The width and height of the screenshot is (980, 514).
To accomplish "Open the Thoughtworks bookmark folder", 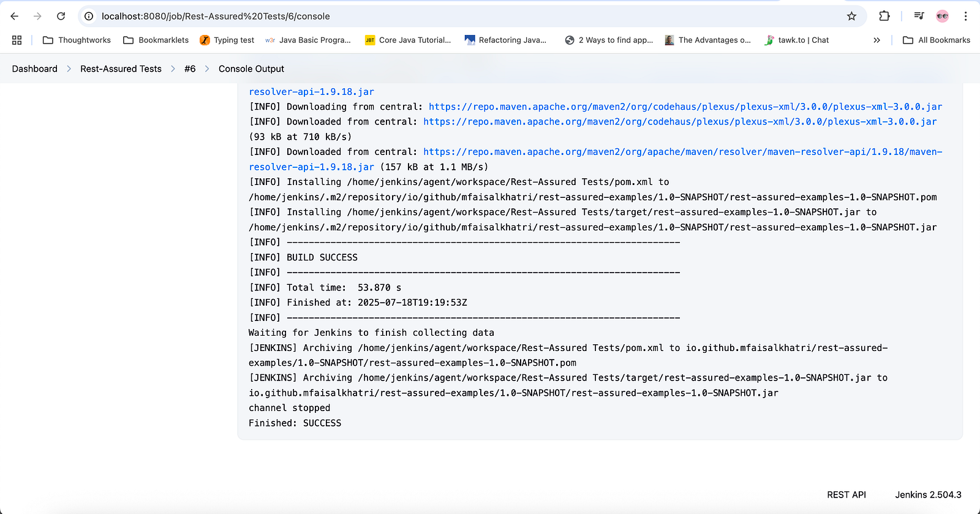I will (x=77, y=40).
